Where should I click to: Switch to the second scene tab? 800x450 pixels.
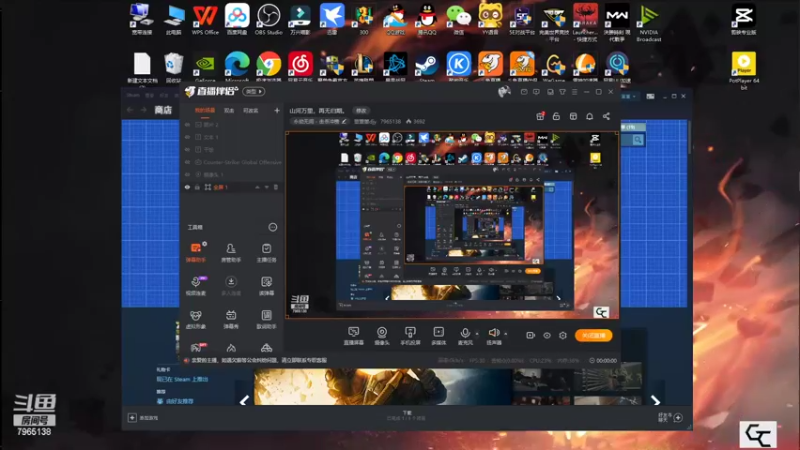tap(229, 111)
